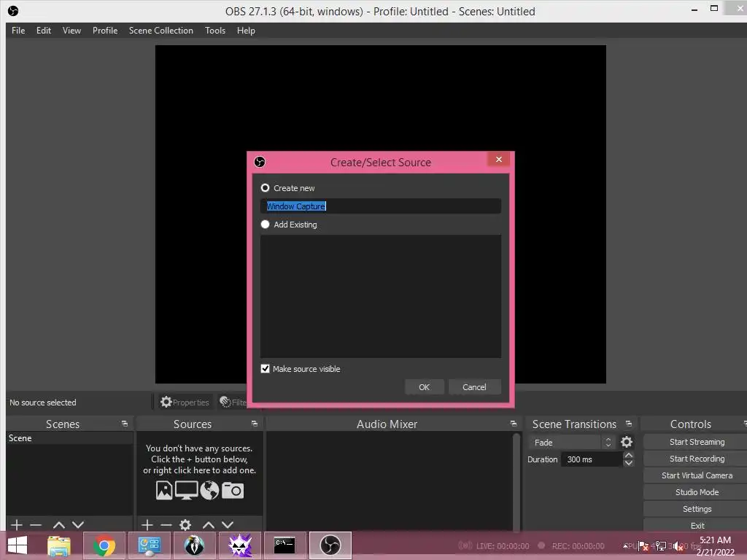747x560 pixels.
Task: Open Command Prompt from taskbar
Action: point(285,545)
